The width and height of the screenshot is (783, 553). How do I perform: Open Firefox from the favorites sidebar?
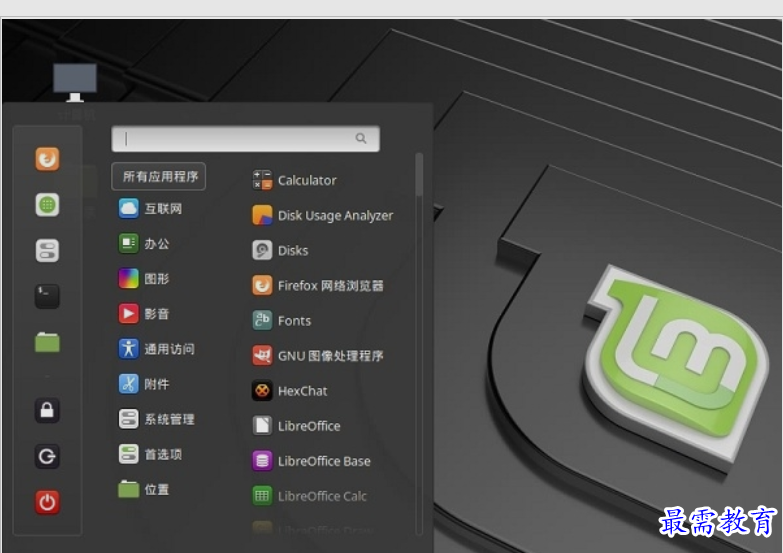(x=47, y=159)
